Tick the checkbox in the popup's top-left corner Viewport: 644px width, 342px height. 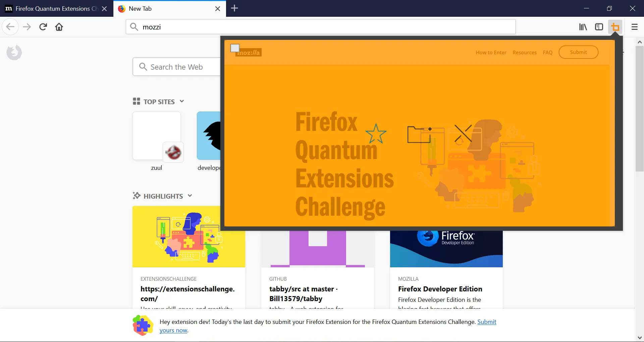[x=235, y=48]
